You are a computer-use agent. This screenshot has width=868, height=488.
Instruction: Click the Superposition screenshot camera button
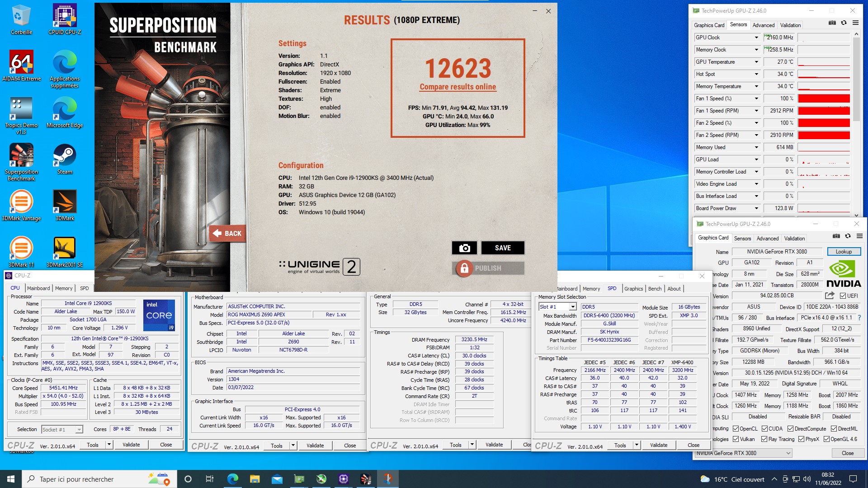coord(464,248)
